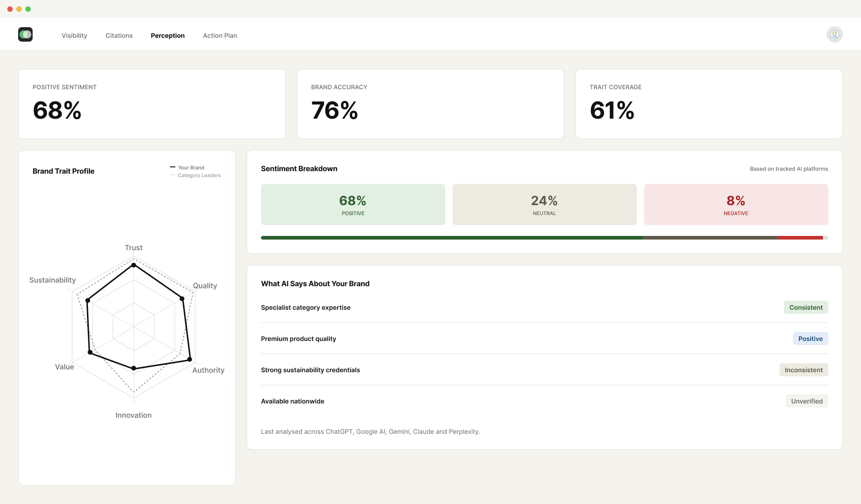Click the Positive Sentiment 68% card

click(x=152, y=104)
